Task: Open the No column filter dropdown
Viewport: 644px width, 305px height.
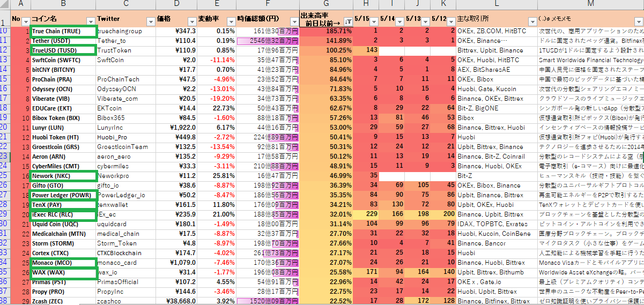Action: click(x=25, y=22)
